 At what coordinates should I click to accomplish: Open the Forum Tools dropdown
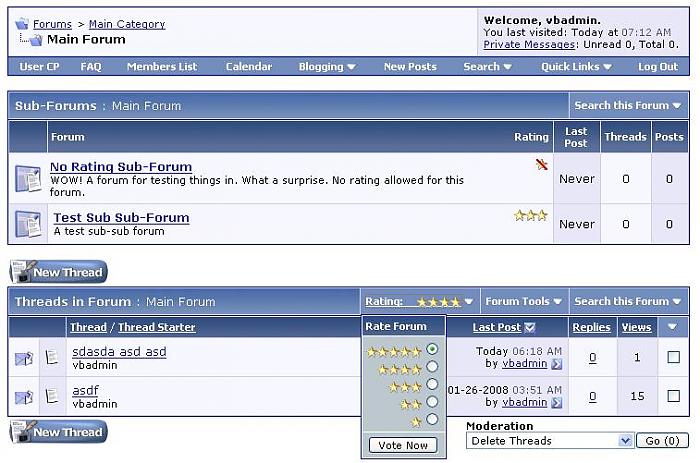click(522, 301)
